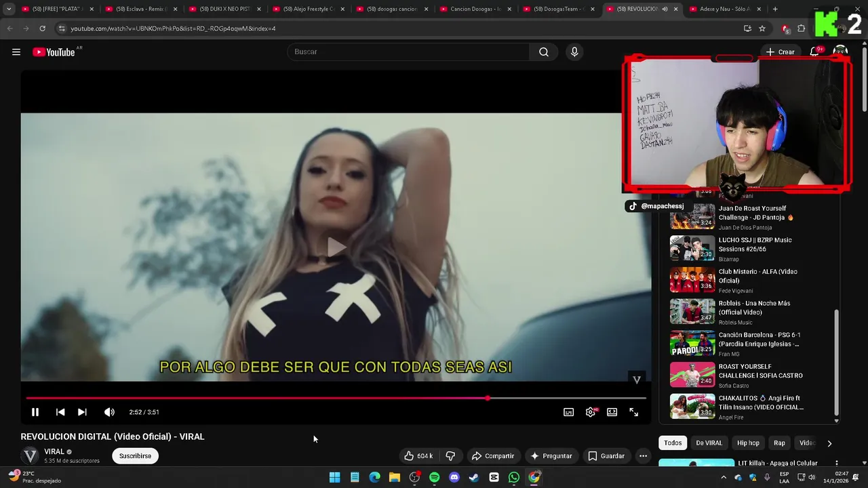Click the magnifier search button
Screen dimensions: 868x488
[x=544, y=52]
